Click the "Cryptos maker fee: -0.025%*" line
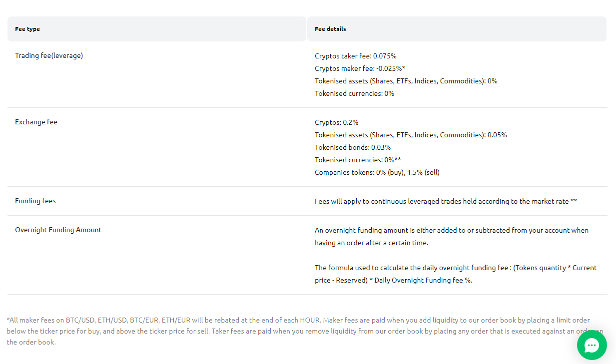616x364 pixels. 360,68
